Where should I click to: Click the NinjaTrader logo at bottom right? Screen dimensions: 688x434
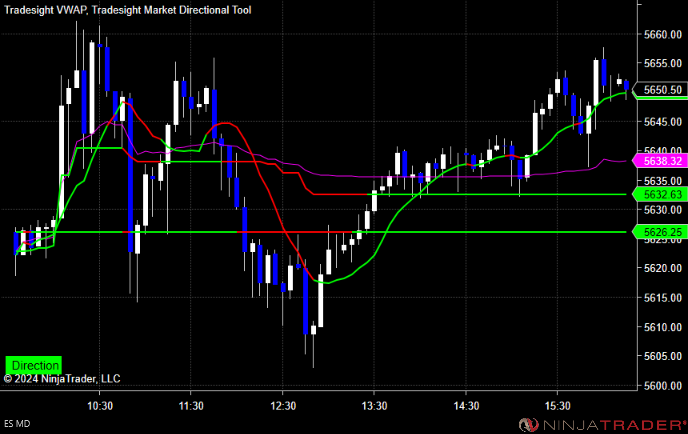point(602,425)
